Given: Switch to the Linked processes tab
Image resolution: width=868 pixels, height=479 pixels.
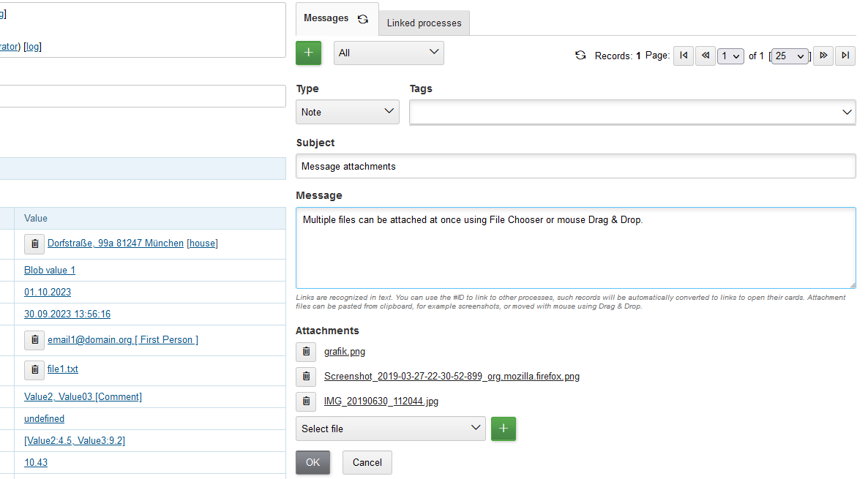Looking at the screenshot, I should pyautogui.click(x=424, y=23).
